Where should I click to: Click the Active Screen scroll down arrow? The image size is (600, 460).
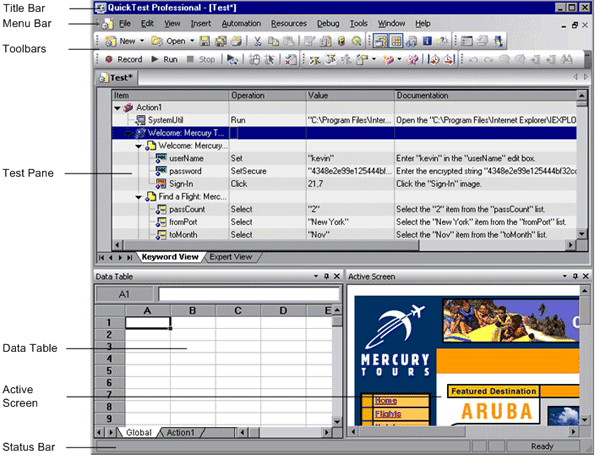(584, 420)
